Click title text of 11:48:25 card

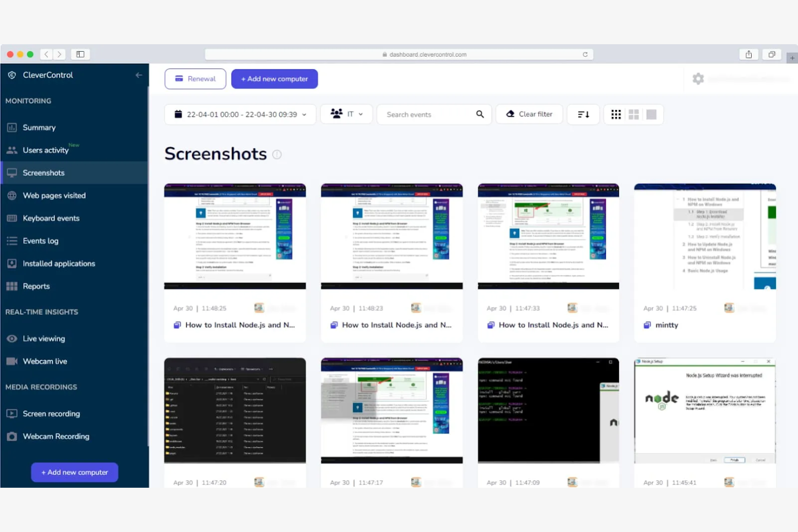tap(240, 325)
